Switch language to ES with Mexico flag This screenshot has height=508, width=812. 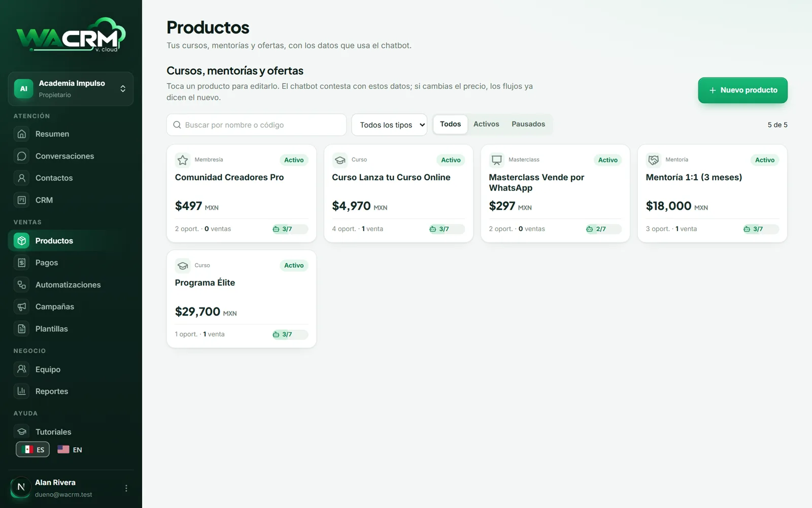click(33, 450)
